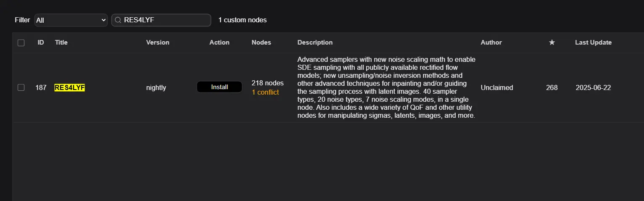Sort by the star column header

click(552, 42)
